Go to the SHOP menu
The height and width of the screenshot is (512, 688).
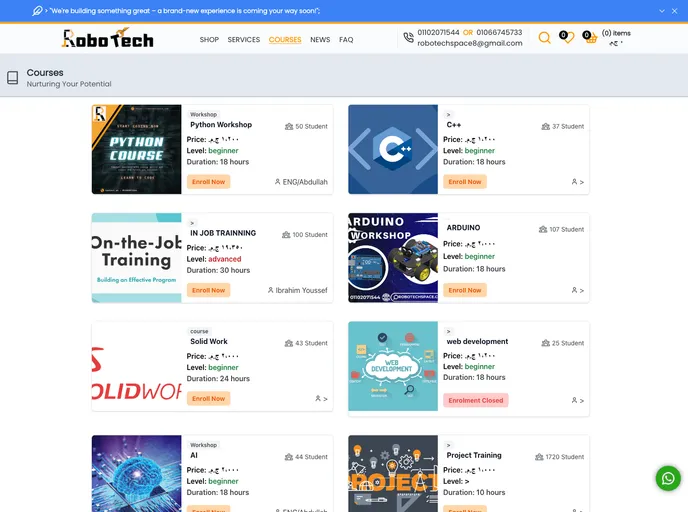[209, 39]
